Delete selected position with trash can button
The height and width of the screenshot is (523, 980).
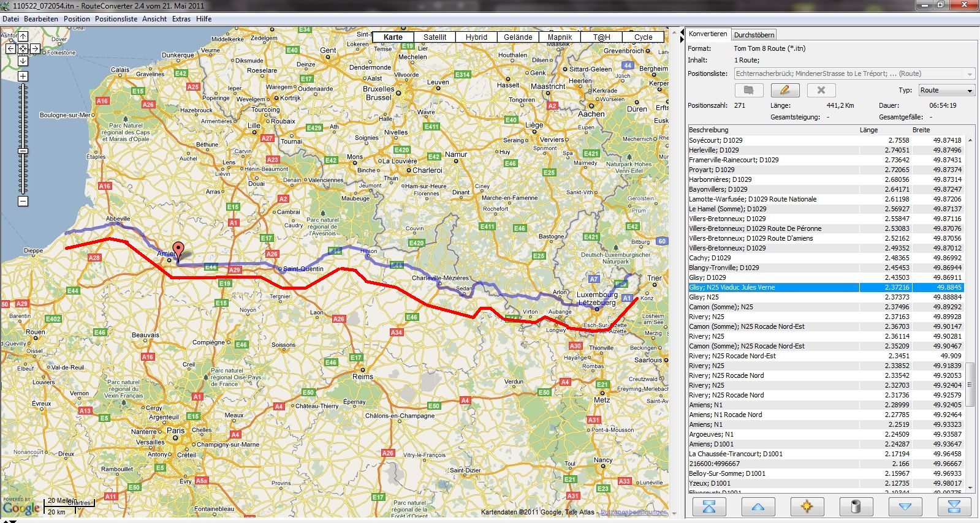coord(856,506)
